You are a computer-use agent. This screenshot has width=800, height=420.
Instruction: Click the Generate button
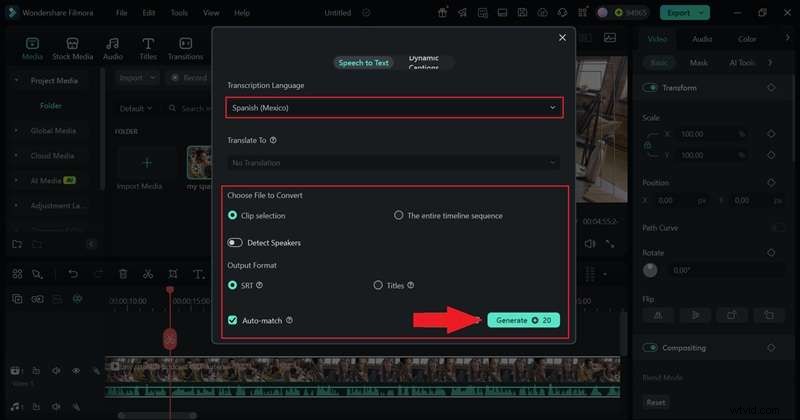[523, 320]
